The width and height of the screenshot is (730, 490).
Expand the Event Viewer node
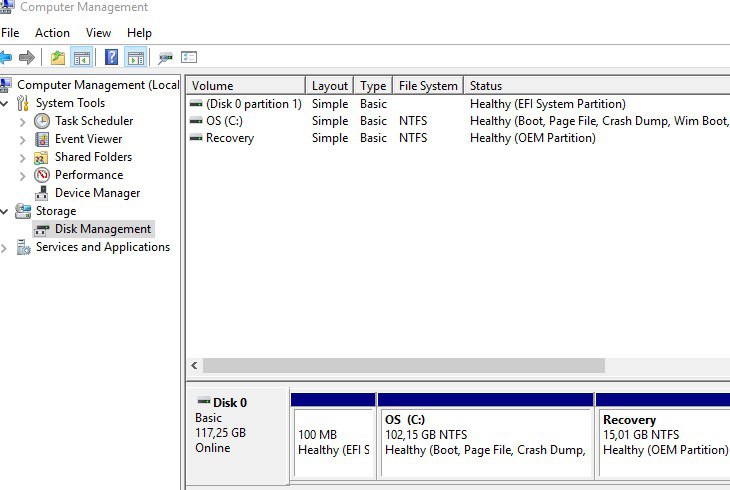(x=22, y=140)
